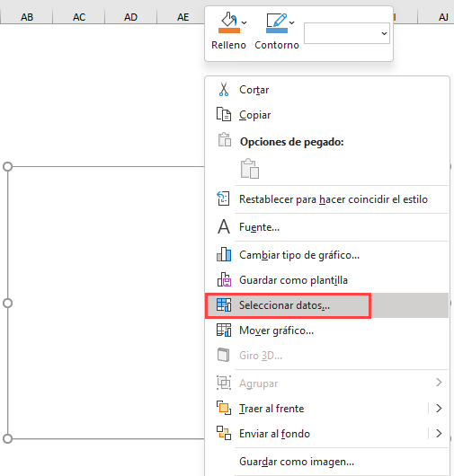Expand the Enviar al fondo submenu arrow
Image resolution: width=454 pixels, height=476 pixels.
coord(439,433)
